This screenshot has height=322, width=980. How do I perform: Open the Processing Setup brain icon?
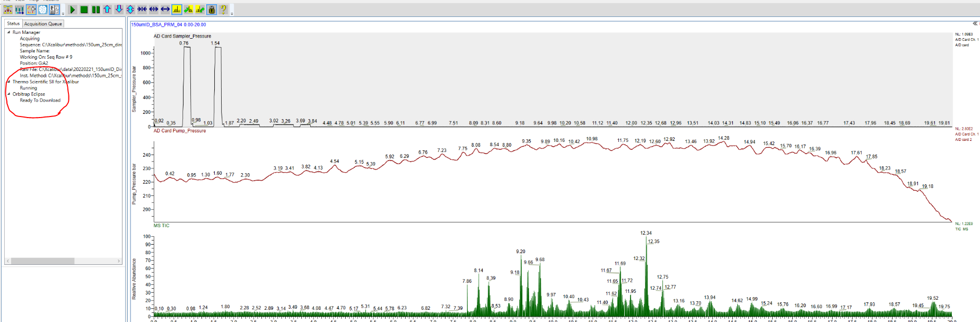[43, 10]
